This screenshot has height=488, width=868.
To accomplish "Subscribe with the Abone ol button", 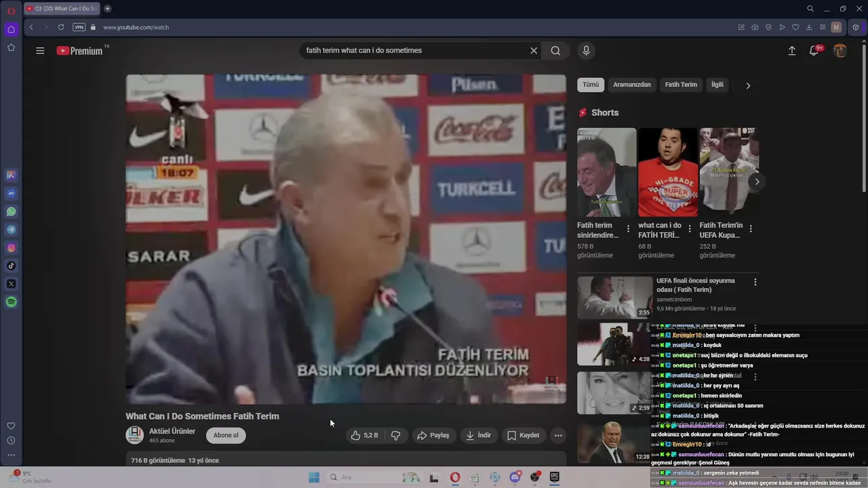I will coord(226,435).
